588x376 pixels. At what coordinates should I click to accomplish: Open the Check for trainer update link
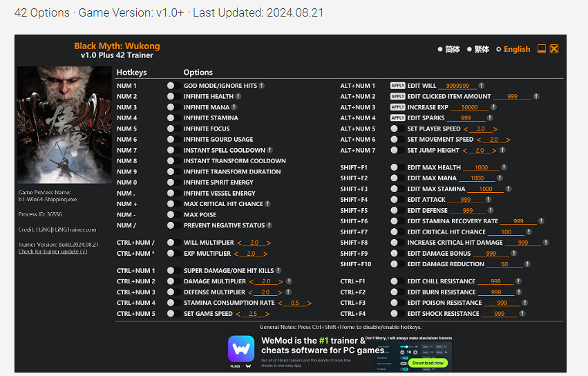click(x=53, y=252)
